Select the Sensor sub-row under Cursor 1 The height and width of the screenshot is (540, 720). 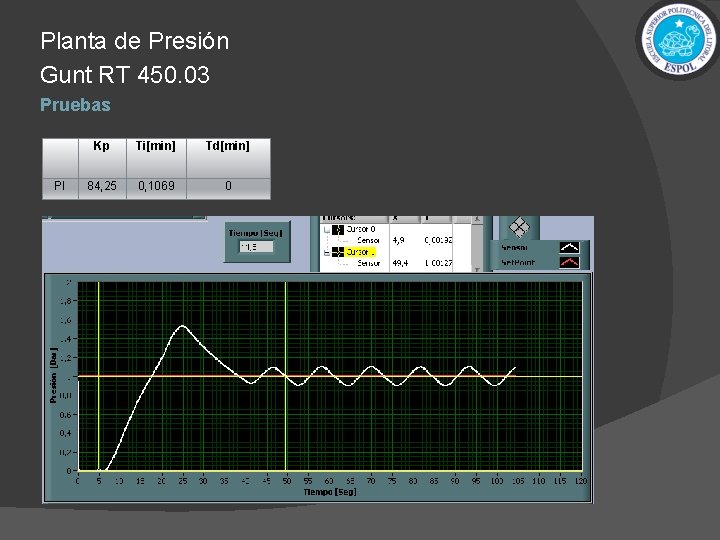pos(368,263)
